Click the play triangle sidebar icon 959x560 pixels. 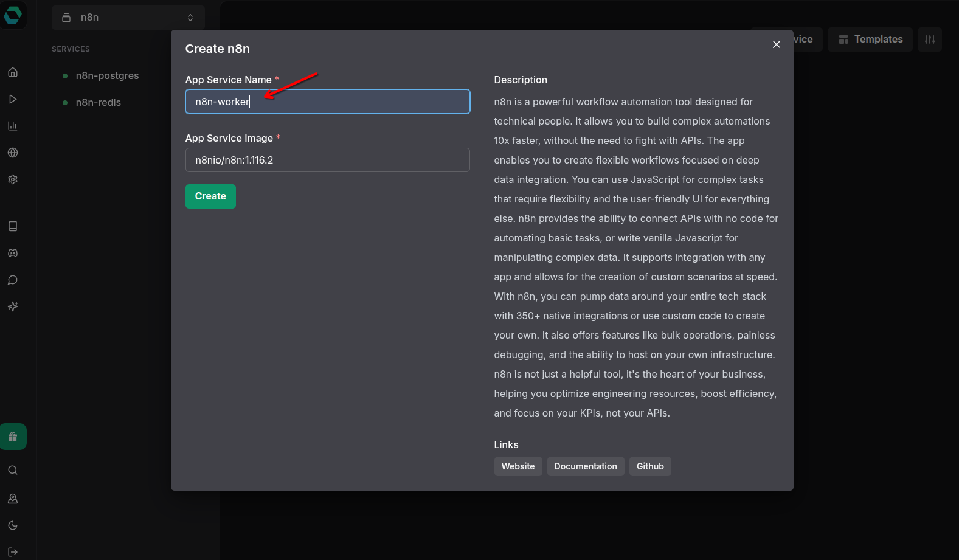(x=13, y=99)
